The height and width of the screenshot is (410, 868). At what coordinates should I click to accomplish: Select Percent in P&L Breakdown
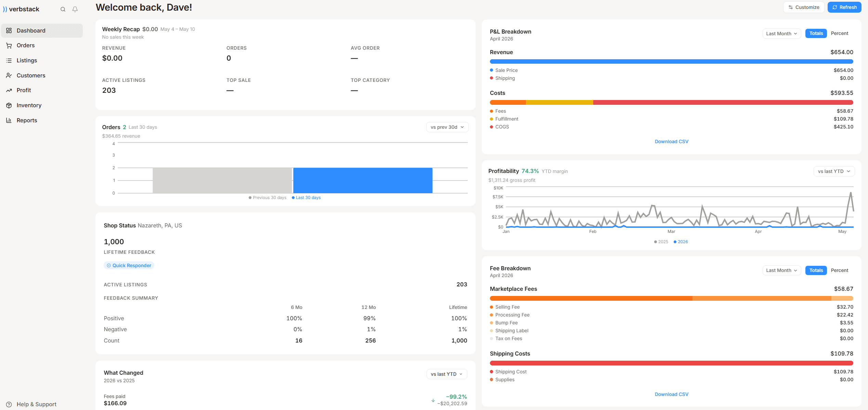coord(840,33)
